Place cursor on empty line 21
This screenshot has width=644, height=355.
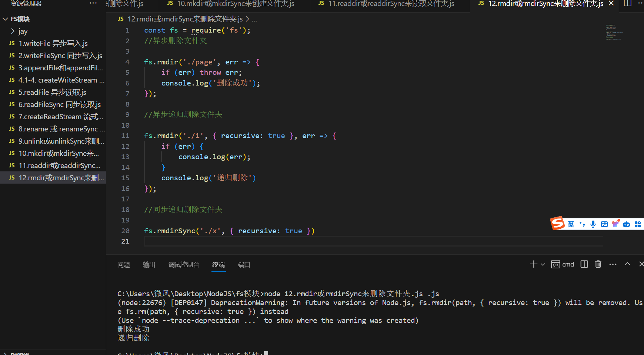[373, 241]
